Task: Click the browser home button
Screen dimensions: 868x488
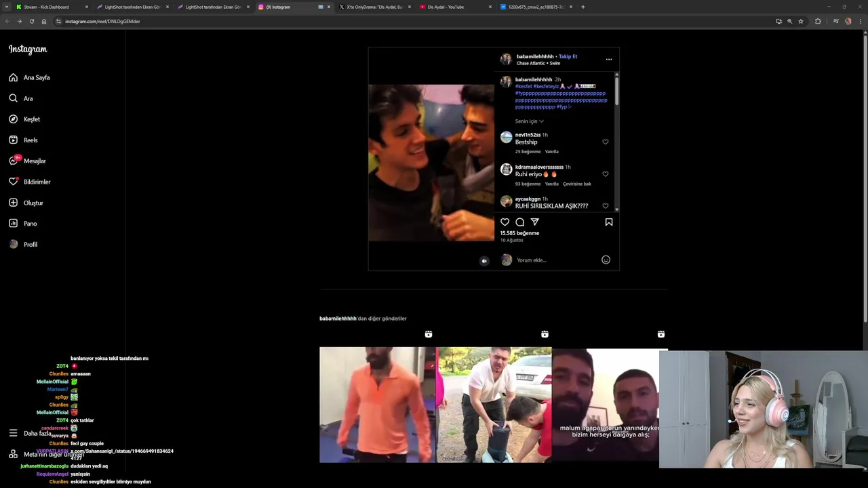Action: [43, 21]
